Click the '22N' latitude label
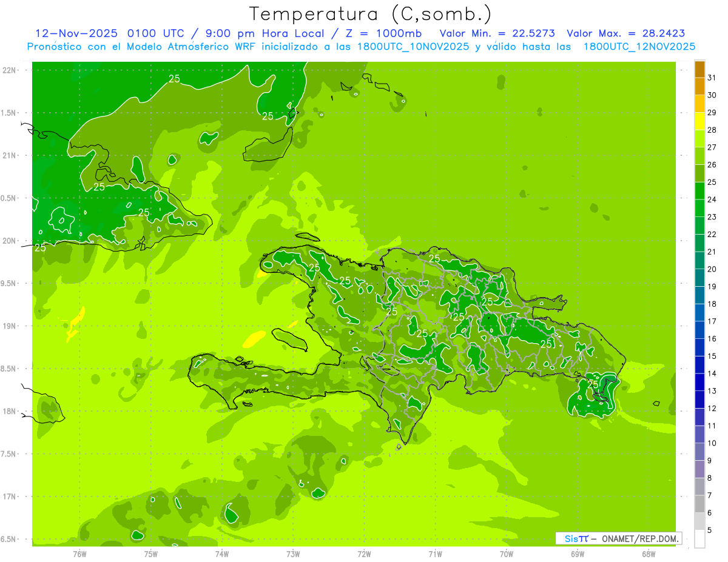 [9, 70]
